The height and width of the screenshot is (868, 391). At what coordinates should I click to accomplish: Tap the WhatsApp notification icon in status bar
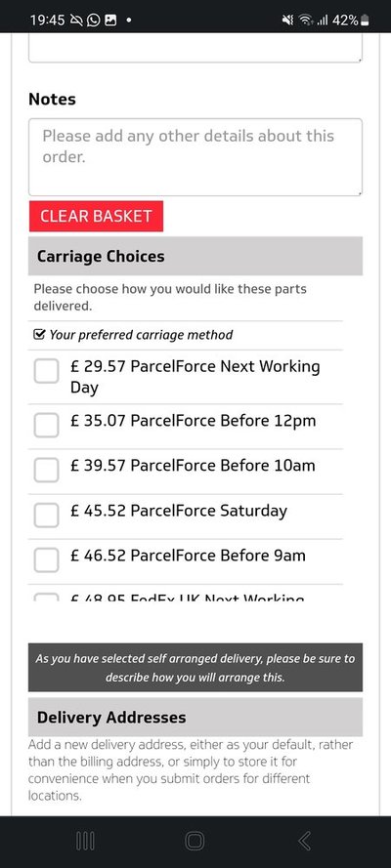(94, 21)
